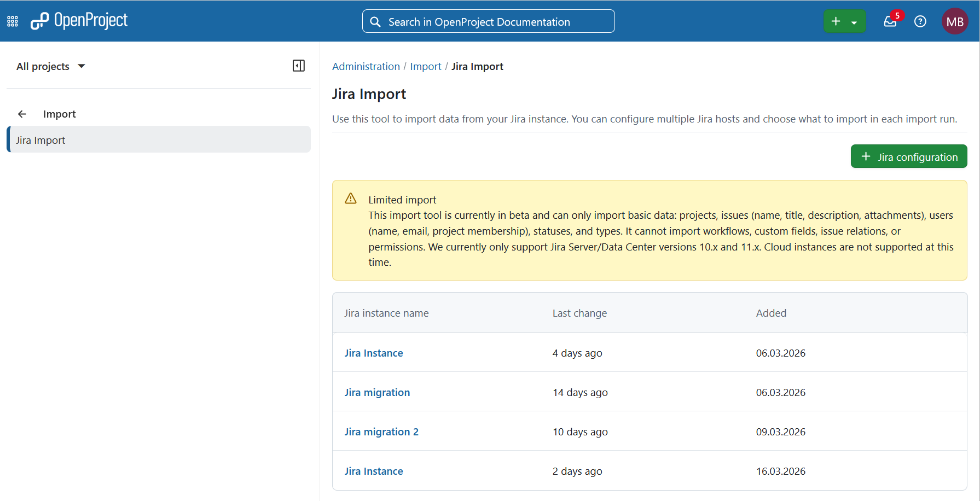
Task: Navigate back using arrow beside Import
Action: coord(22,114)
